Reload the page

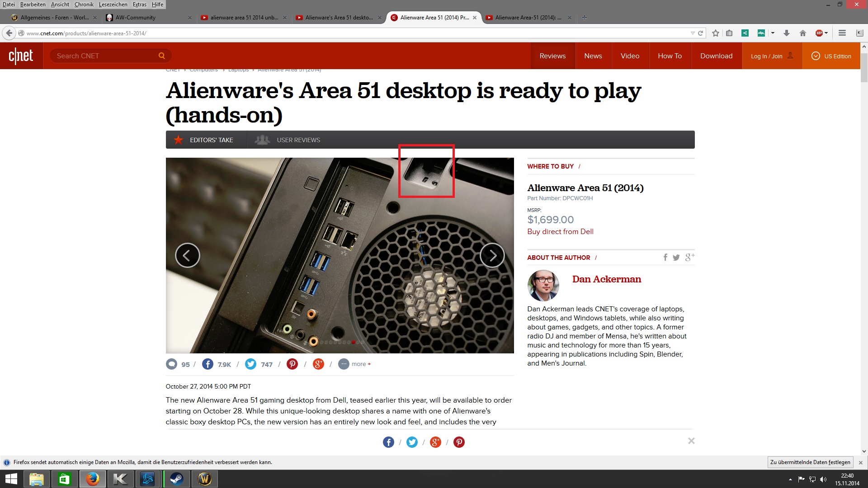click(x=700, y=33)
